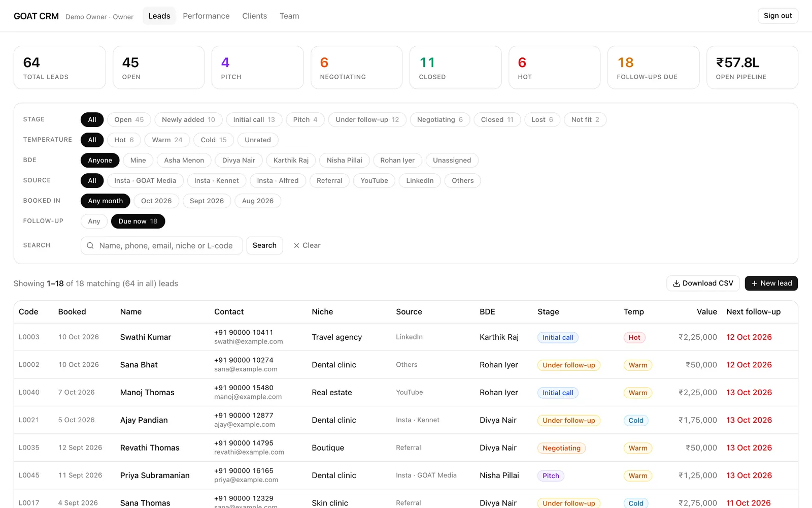Click the X icon beside Clear

click(296, 245)
